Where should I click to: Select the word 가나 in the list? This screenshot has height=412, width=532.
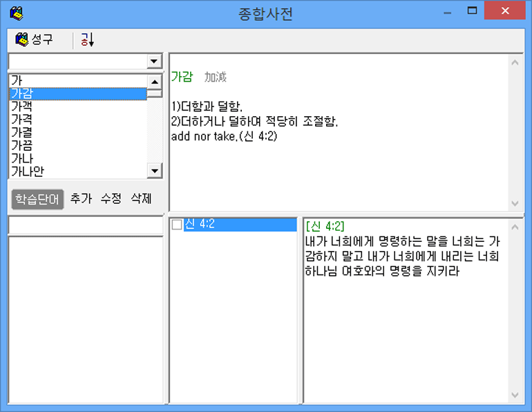(x=78, y=158)
